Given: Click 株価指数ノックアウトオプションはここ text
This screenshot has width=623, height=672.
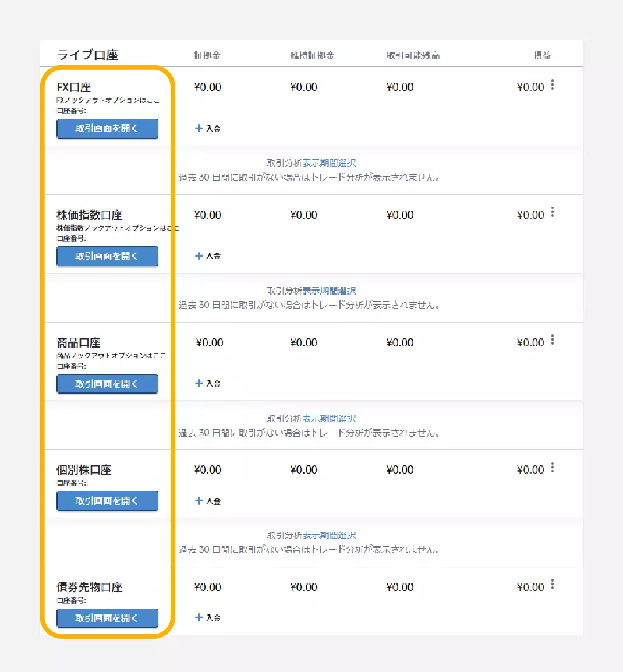Looking at the screenshot, I should point(118,228).
